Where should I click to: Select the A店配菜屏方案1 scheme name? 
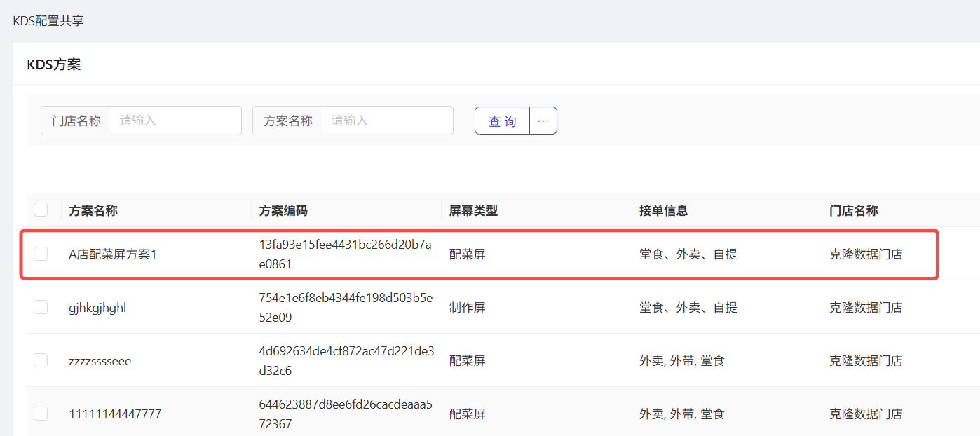tap(113, 254)
